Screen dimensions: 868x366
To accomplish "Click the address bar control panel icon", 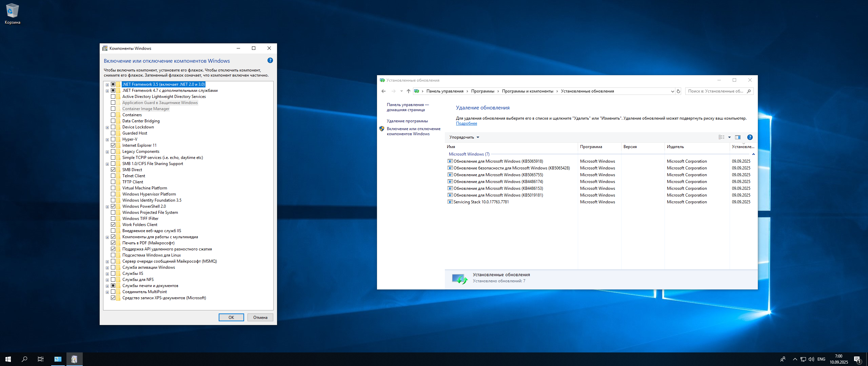I will point(417,91).
